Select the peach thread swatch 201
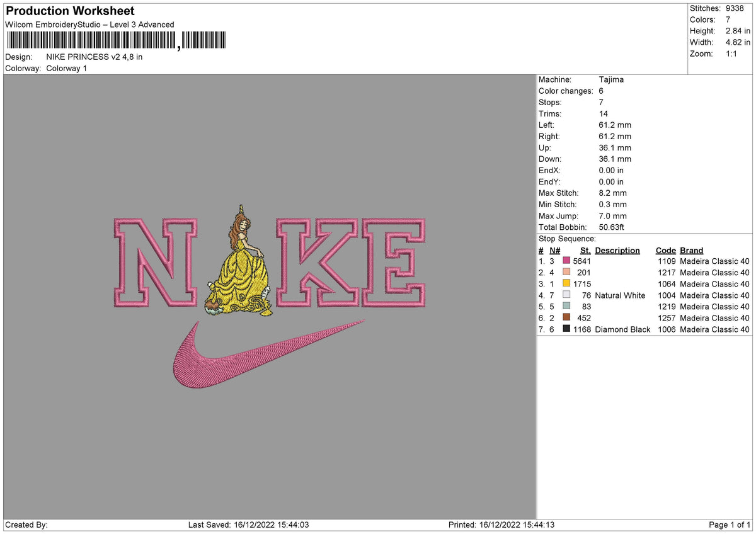 [x=566, y=272]
